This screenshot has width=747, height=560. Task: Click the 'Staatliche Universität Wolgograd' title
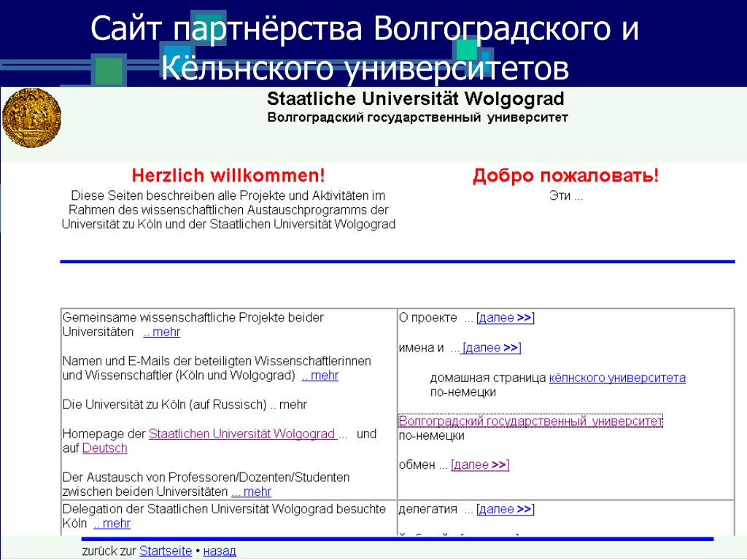[415, 99]
